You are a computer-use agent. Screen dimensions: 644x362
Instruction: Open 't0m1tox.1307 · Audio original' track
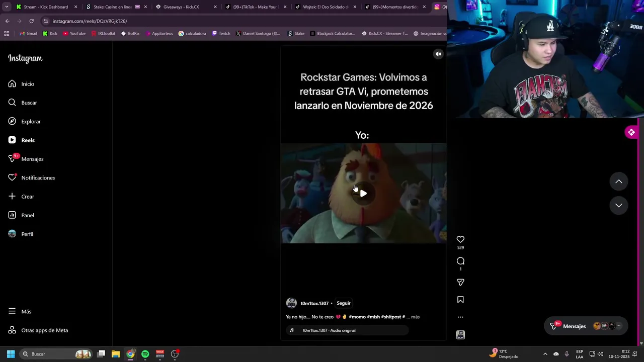coord(348,330)
